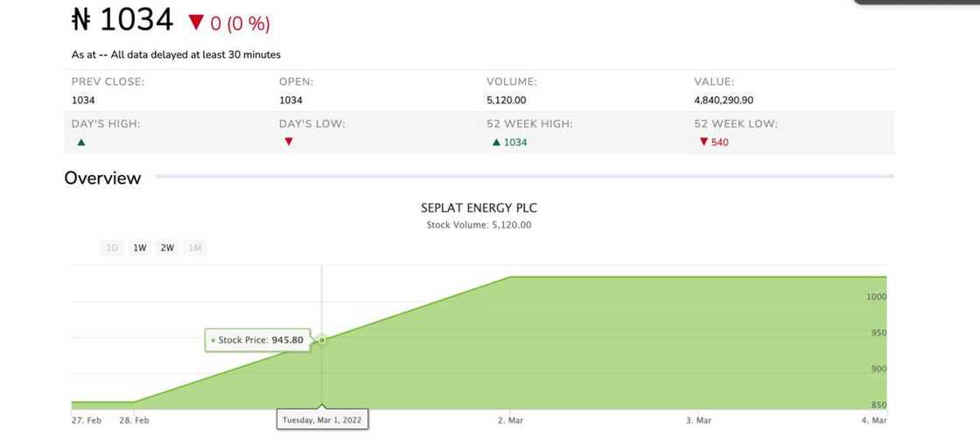Click the 2. Mar axis label
This screenshot has width=980, height=443.
click(510, 420)
